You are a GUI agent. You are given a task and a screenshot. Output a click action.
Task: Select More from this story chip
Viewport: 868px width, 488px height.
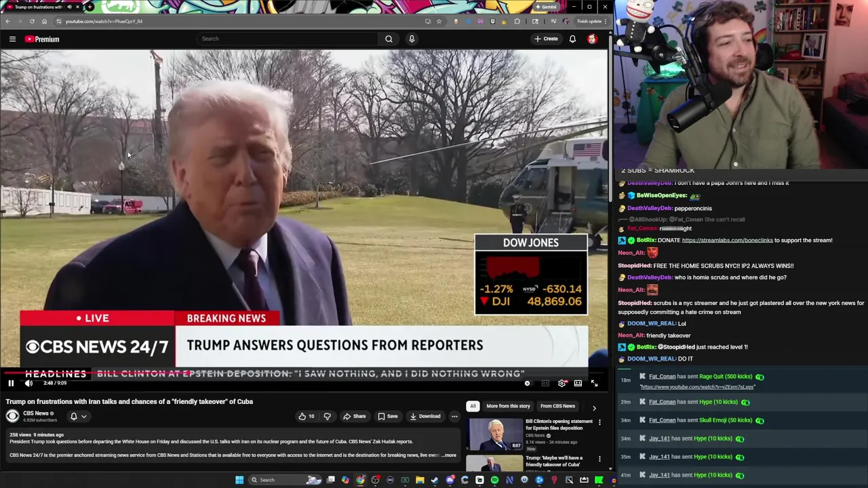tap(508, 406)
